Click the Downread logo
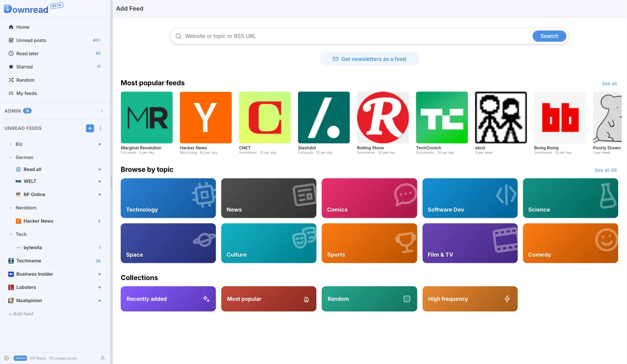627x364 pixels. point(26,9)
